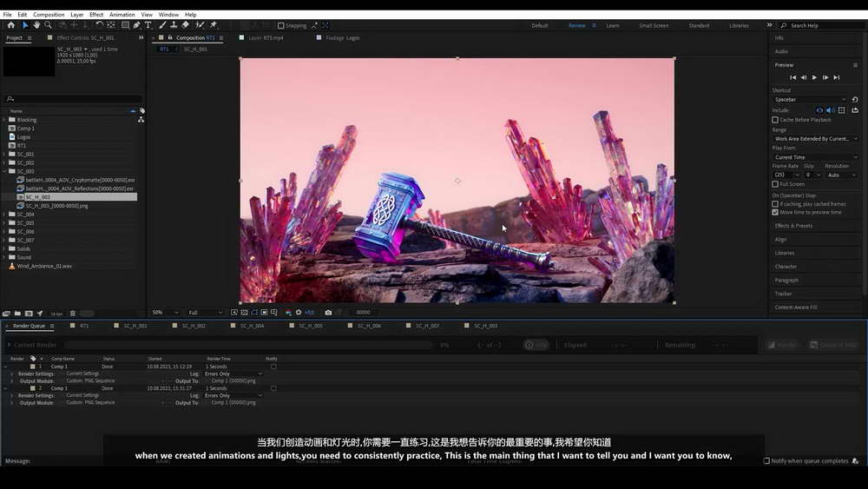868x489 pixels.
Task: Select the Type text tool
Action: [148, 25]
